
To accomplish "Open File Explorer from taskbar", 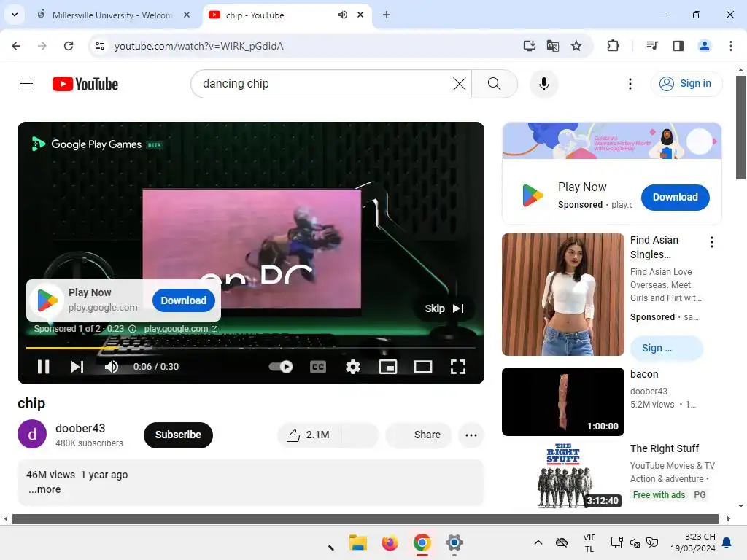I will 357,542.
